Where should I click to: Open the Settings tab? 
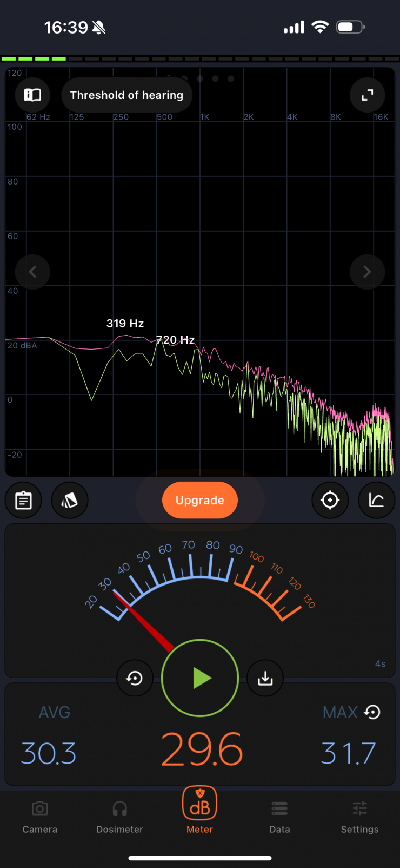359,817
